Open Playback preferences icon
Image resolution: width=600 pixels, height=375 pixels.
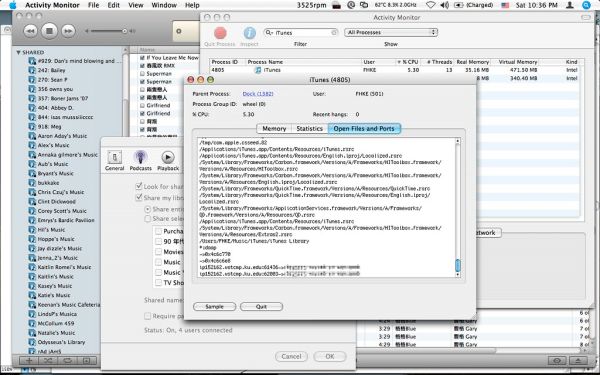pyautogui.click(x=168, y=157)
